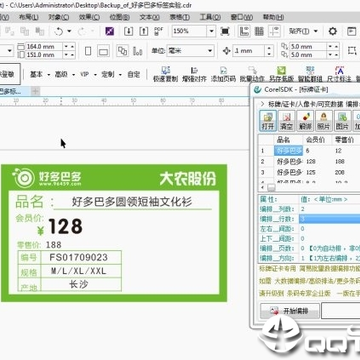
Task: Click 图片 picture icon in CorelSDK
Action: (342, 121)
